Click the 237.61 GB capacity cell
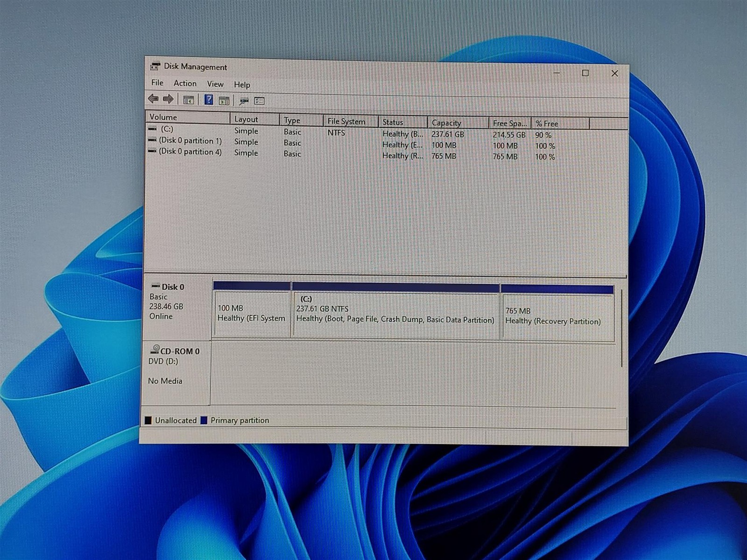 point(447,134)
